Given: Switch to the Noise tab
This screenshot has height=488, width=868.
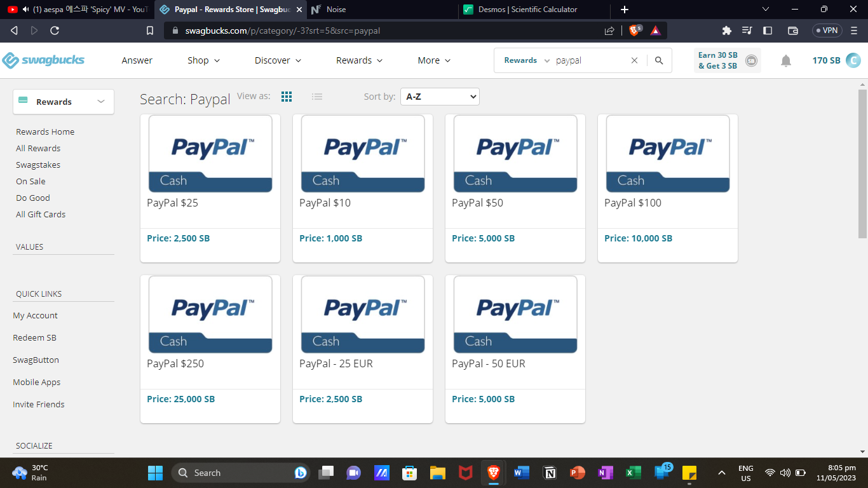Looking at the screenshot, I should pyautogui.click(x=381, y=10).
